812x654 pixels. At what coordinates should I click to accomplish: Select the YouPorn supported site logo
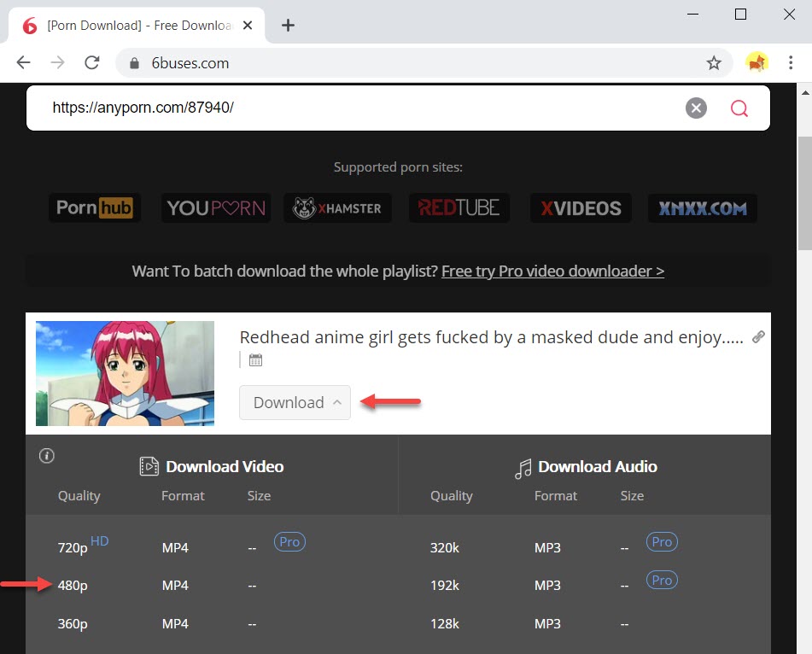pyautogui.click(x=216, y=207)
